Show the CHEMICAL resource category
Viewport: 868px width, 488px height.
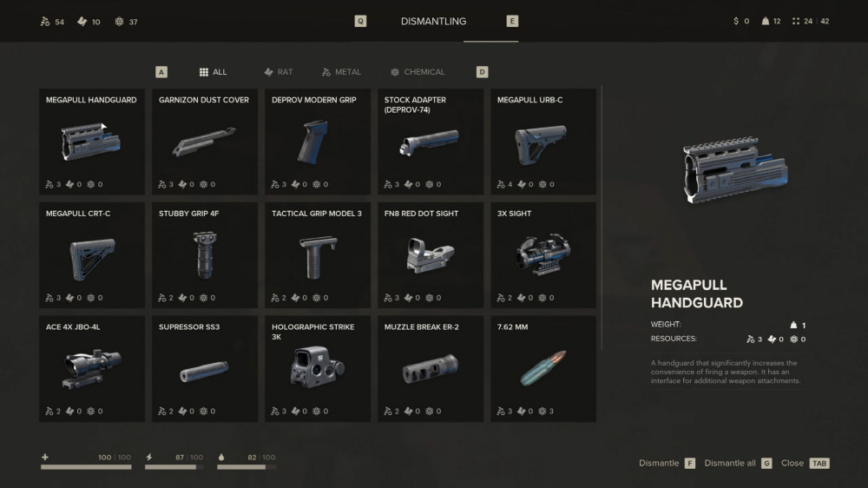[x=418, y=72]
